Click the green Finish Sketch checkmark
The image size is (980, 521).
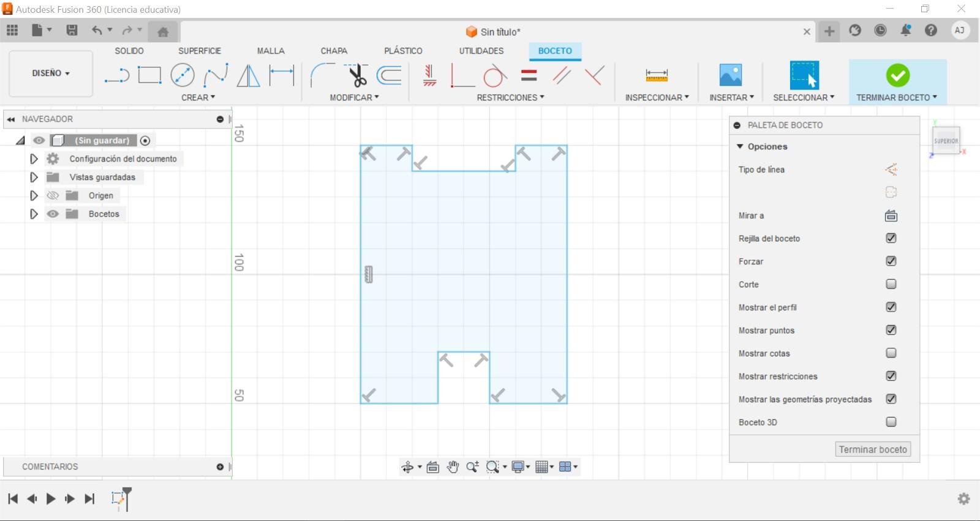pos(897,75)
